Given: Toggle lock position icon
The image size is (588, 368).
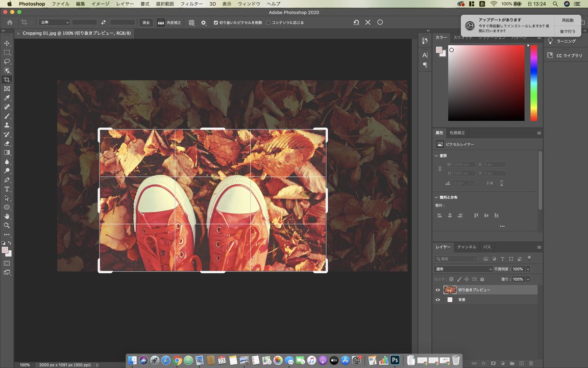Looking at the screenshot, I should pyautogui.click(x=467, y=279).
